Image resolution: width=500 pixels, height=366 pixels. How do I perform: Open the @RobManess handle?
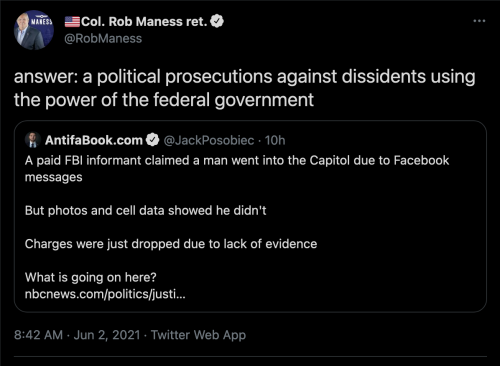[x=103, y=39]
